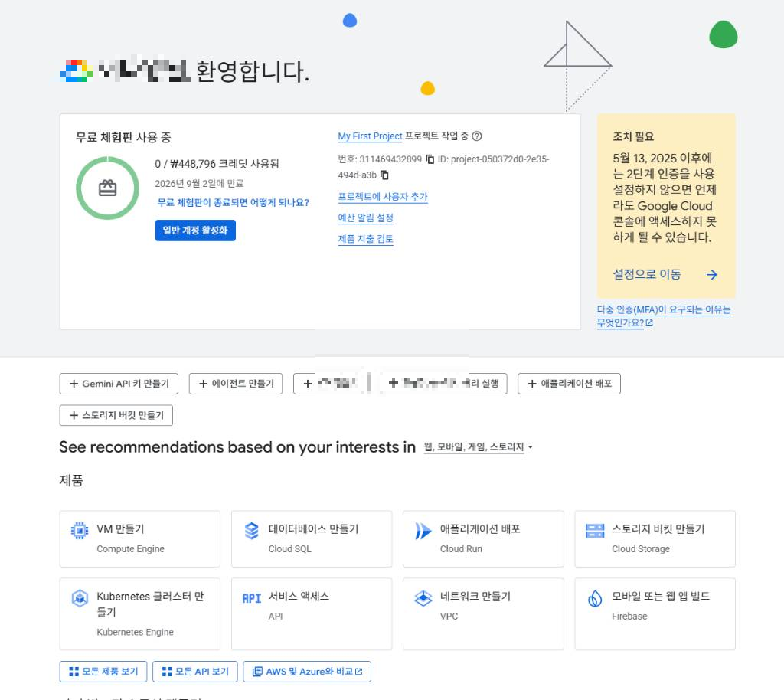
Task: Open the interests dropdown 웹, 모바일, 게임, 스토리지
Action: (x=478, y=447)
